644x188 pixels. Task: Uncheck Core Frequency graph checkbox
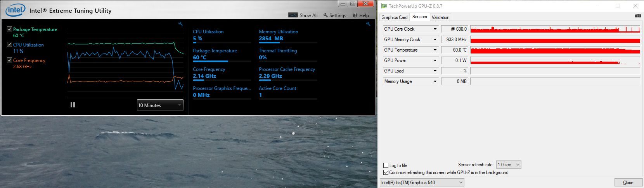(x=9, y=60)
